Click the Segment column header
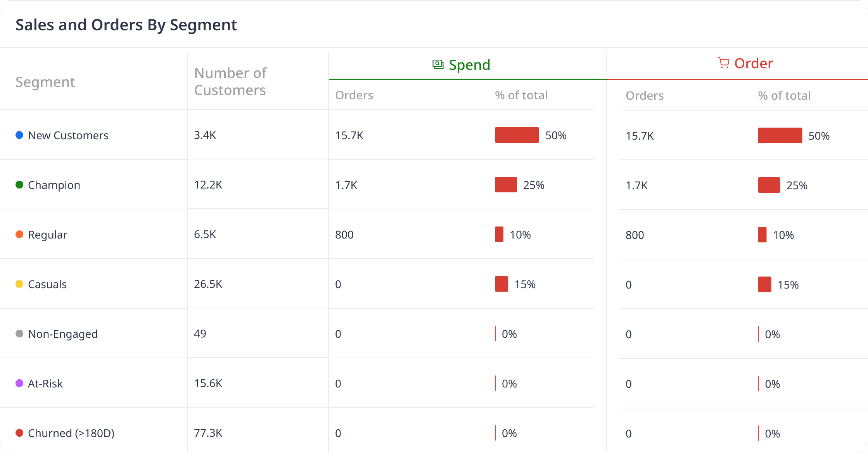Image resolution: width=868 pixels, height=453 pixels. 45,82
